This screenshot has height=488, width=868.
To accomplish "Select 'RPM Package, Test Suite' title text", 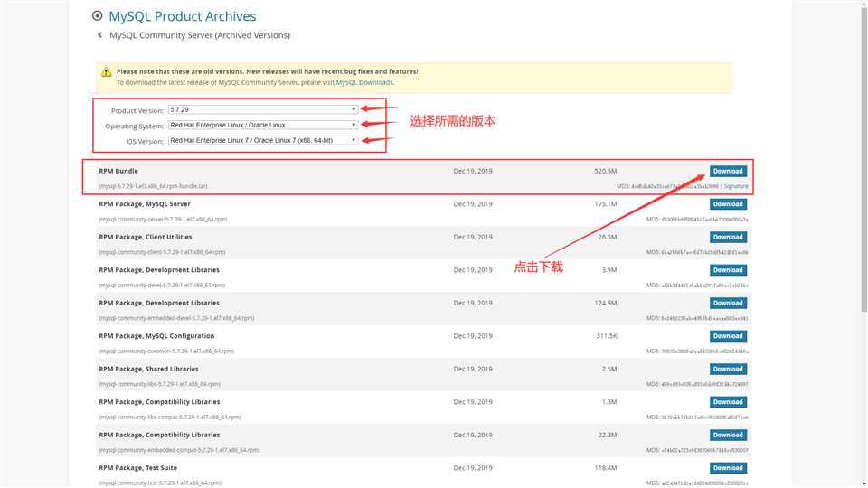I will (138, 468).
